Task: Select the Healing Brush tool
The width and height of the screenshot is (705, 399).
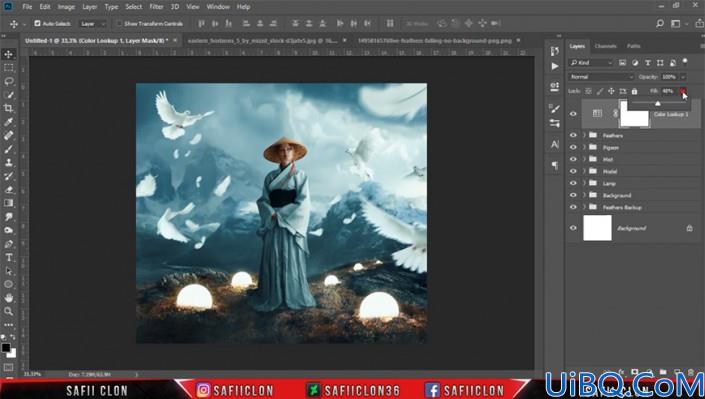Action: [x=9, y=135]
